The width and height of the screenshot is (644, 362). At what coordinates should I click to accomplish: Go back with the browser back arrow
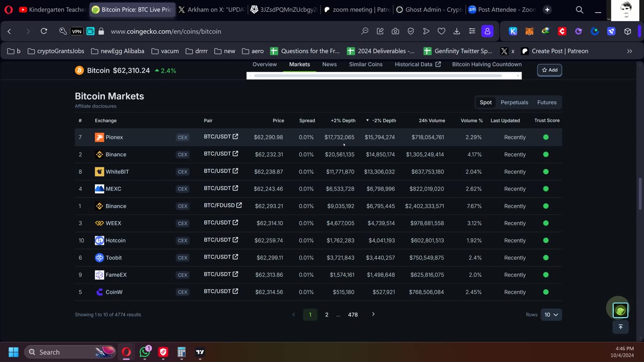click(9, 31)
